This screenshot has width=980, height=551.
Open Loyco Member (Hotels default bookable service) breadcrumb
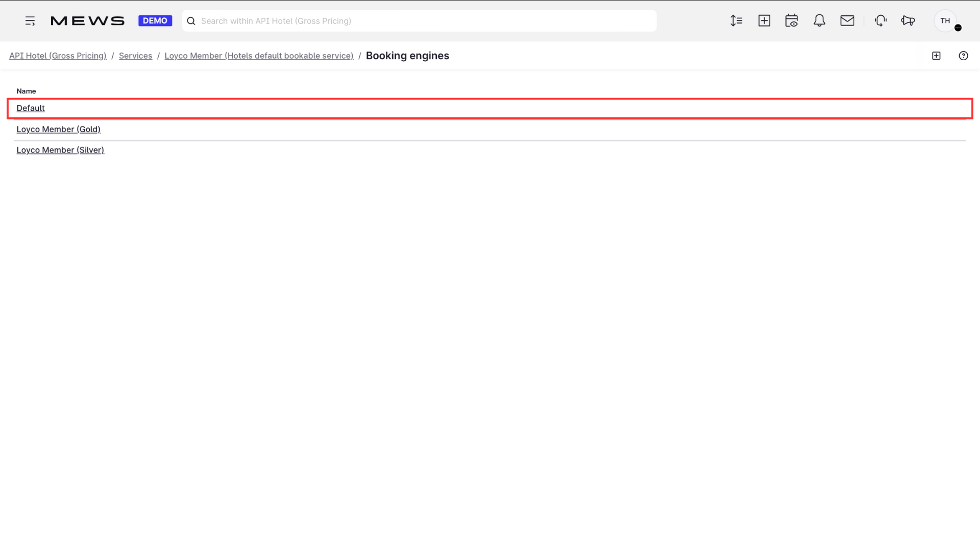click(259, 56)
